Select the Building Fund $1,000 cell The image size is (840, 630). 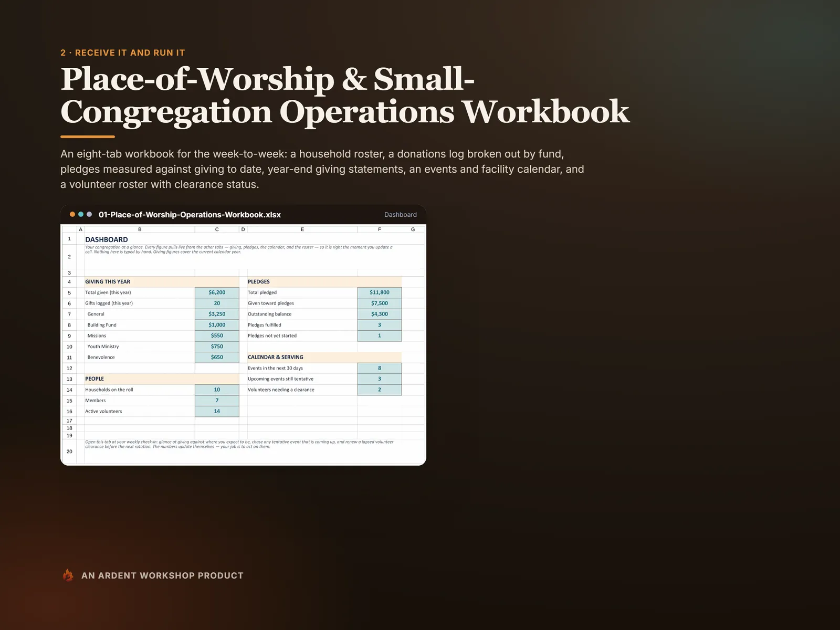tap(217, 325)
